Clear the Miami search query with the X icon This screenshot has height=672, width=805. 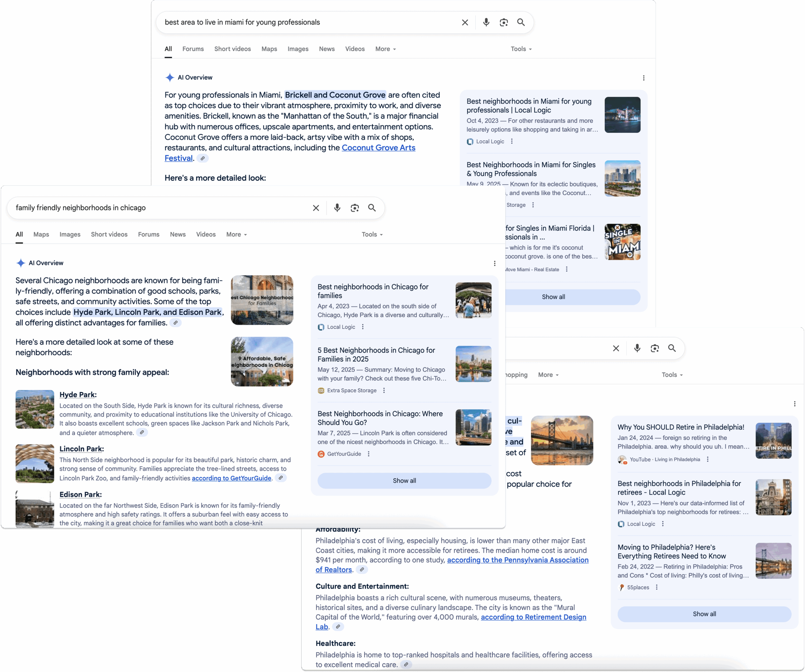coord(464,23)
